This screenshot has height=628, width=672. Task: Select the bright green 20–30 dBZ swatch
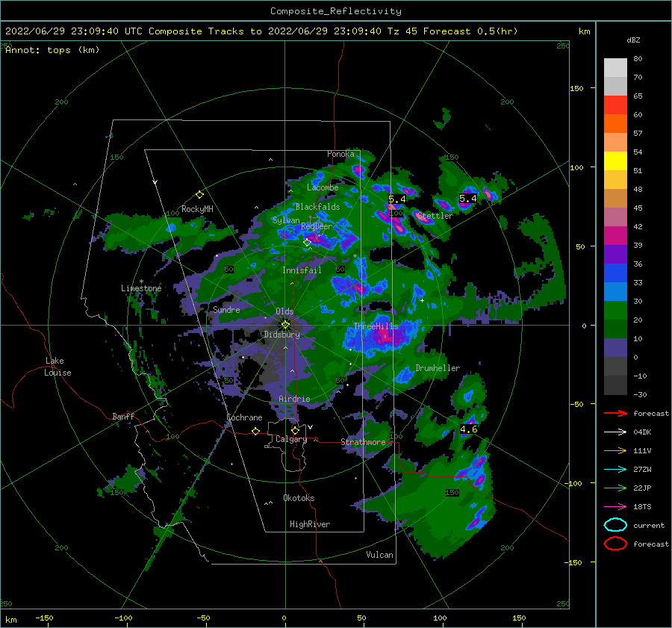pos(615,310)
